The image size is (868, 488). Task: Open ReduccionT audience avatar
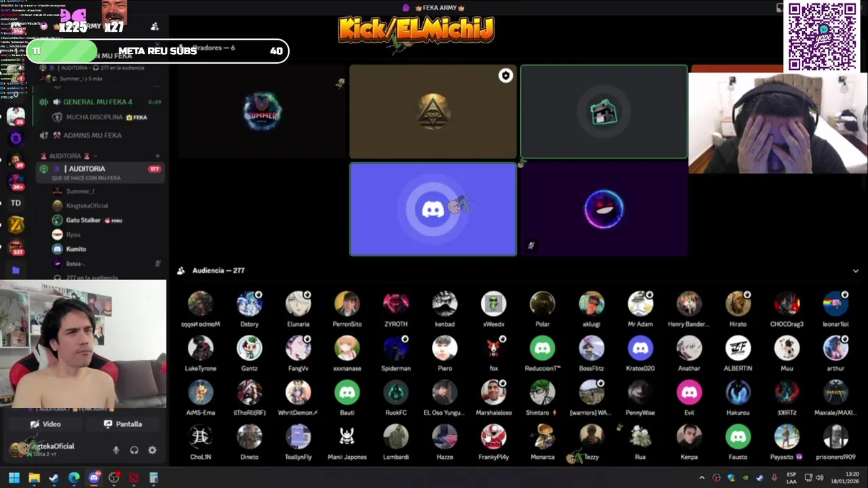coord(542,348)
